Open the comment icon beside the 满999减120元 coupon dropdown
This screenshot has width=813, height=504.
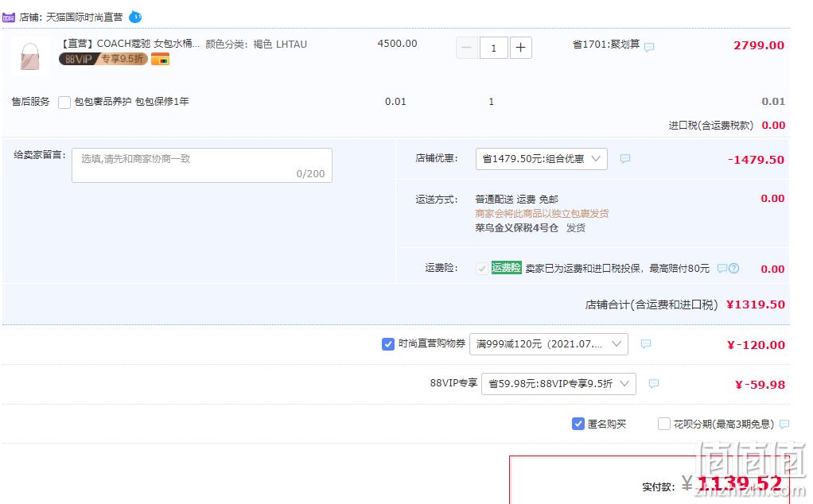coord(645,344)
